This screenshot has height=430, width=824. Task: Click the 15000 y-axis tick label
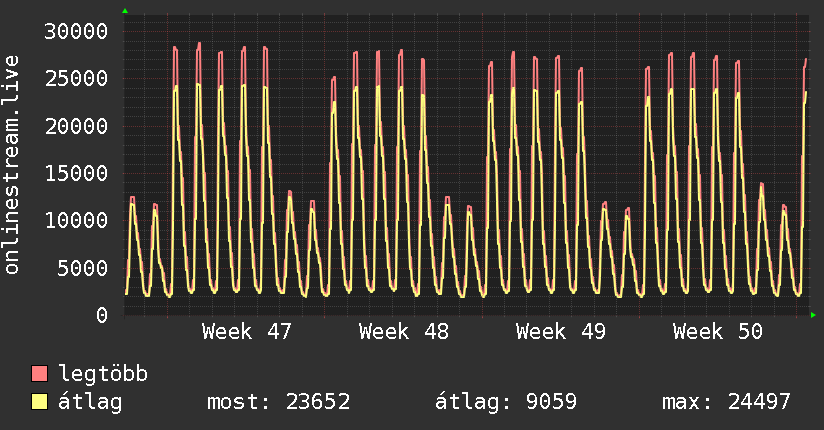tap(76, 173)
